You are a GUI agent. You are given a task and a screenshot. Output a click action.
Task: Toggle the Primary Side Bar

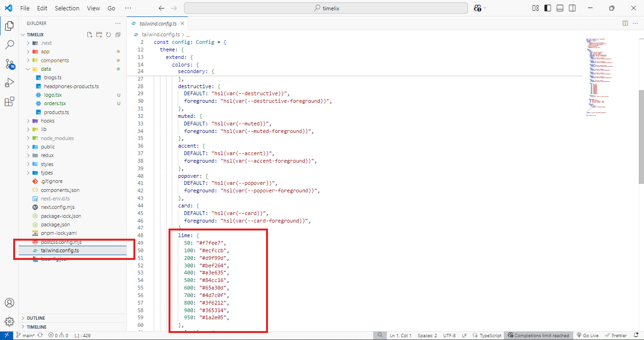[547, 8]
